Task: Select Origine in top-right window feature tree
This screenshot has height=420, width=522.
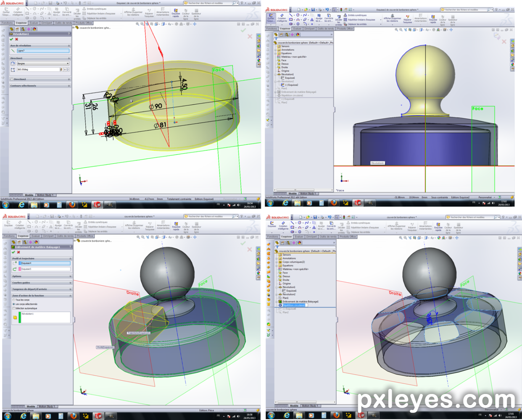Action: [285, 71]
